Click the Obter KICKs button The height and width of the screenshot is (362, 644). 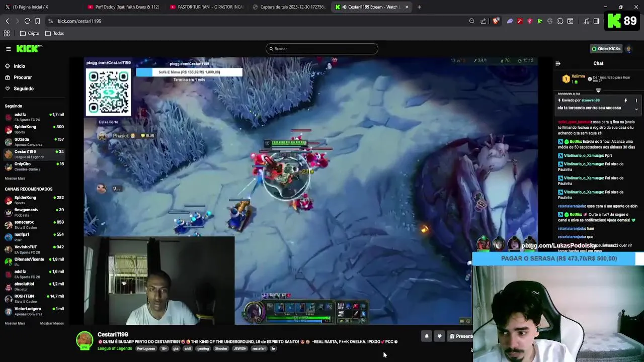[x=606, y=49]
